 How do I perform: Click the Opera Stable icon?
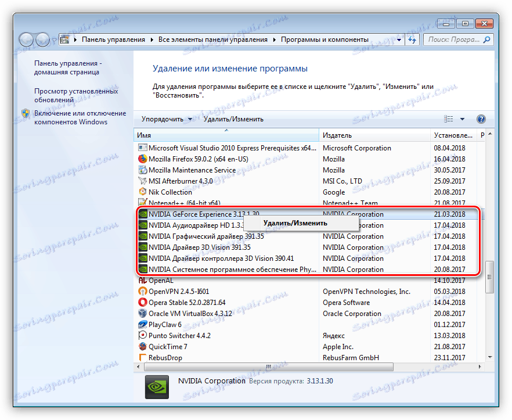click(x=142, y=302)
